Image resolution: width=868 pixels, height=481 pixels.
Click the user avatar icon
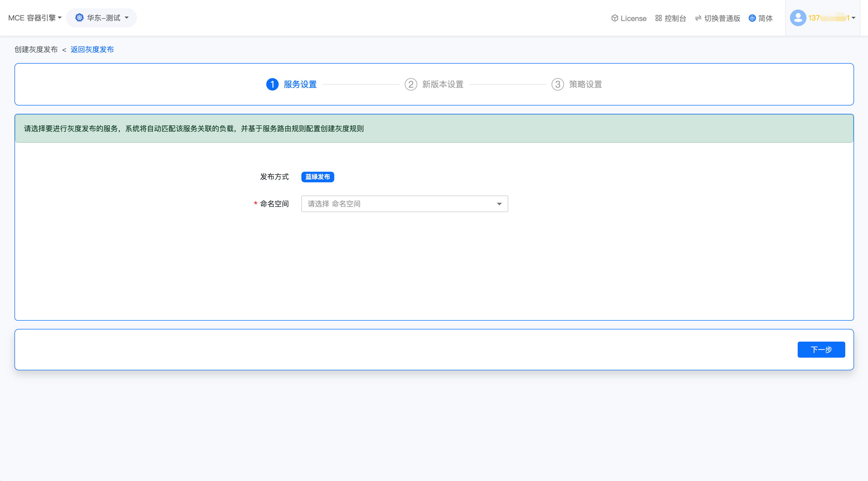[x=798, y=18]
